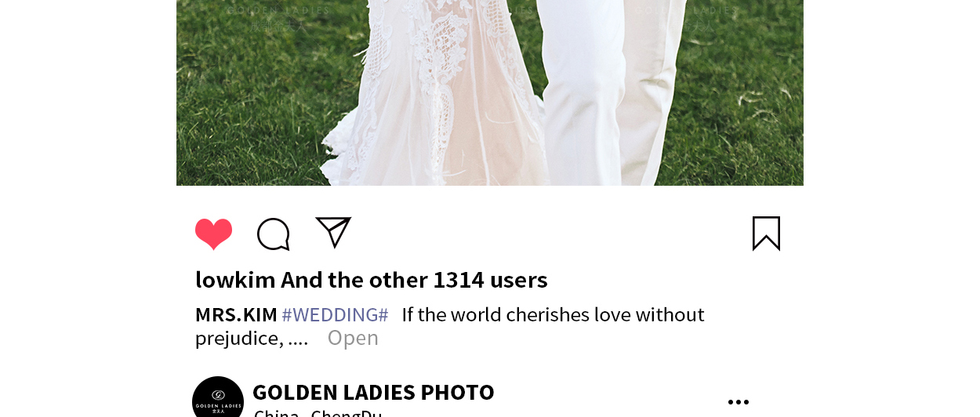980x417 pixels.
Task: Click the likes summary line
Action: pyautogui.click(x=372, y=280)
